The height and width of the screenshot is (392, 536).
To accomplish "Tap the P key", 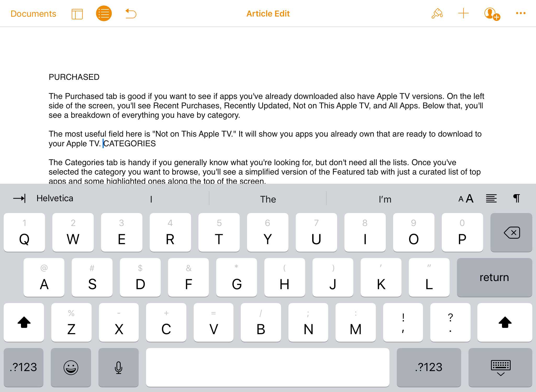I will 462,232.
